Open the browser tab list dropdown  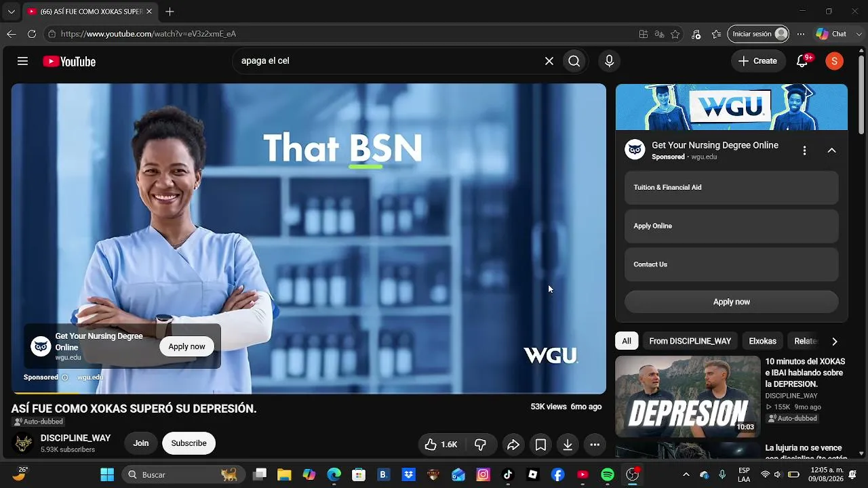(x=11, y=12)
